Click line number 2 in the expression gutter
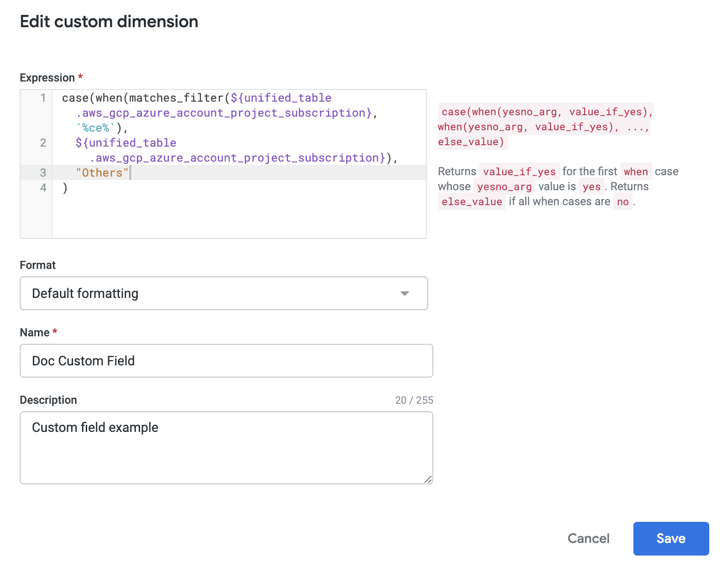 pos(43,143)
